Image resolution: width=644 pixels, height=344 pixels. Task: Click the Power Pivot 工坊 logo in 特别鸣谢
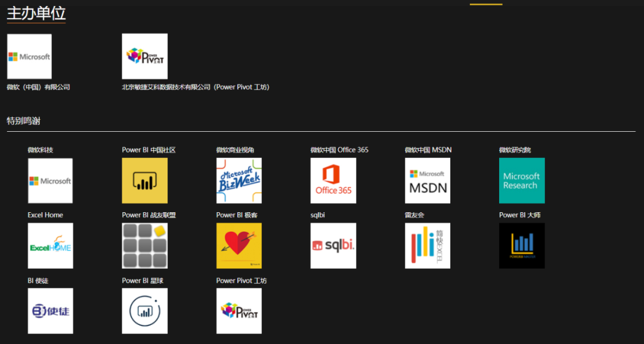point(239,311)
